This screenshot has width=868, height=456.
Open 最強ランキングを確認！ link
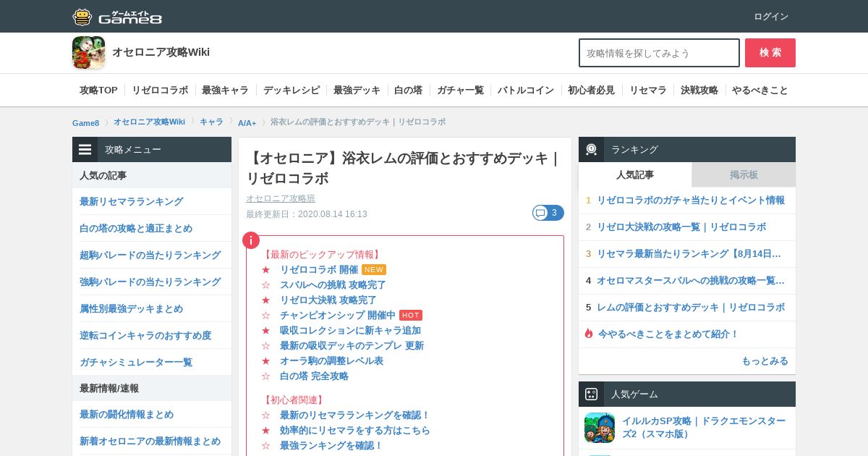[x=331, y=445]
